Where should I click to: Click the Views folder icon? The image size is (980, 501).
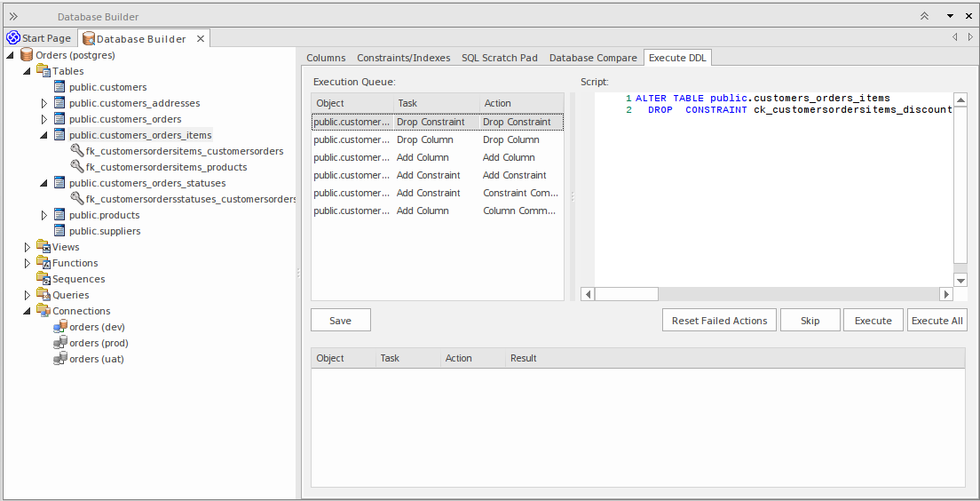(x=43, y=247)
